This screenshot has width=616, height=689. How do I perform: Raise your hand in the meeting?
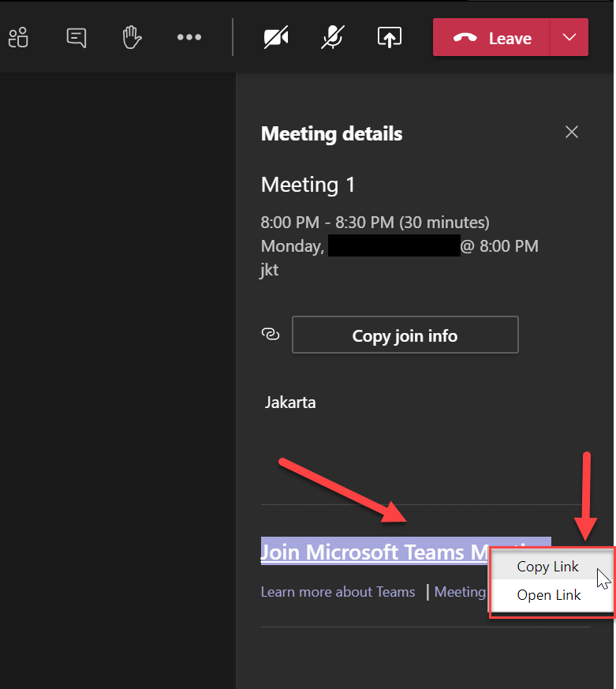click(x=132, y=37)
